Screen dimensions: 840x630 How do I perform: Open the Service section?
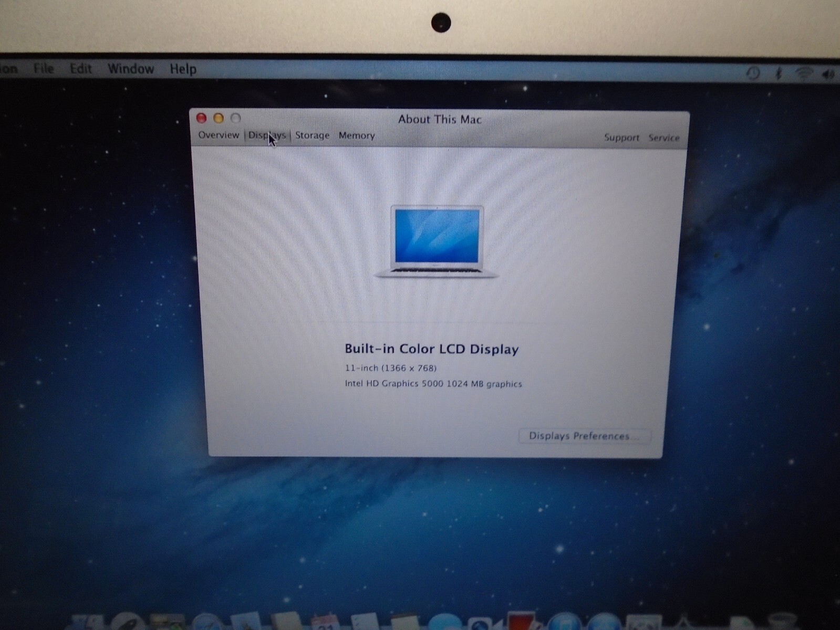click(664, 138)
